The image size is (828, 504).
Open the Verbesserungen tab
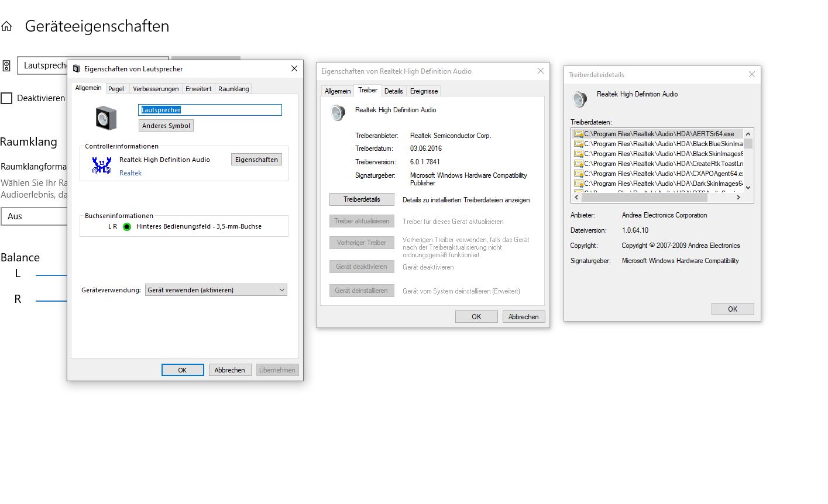tap(156, 89)
